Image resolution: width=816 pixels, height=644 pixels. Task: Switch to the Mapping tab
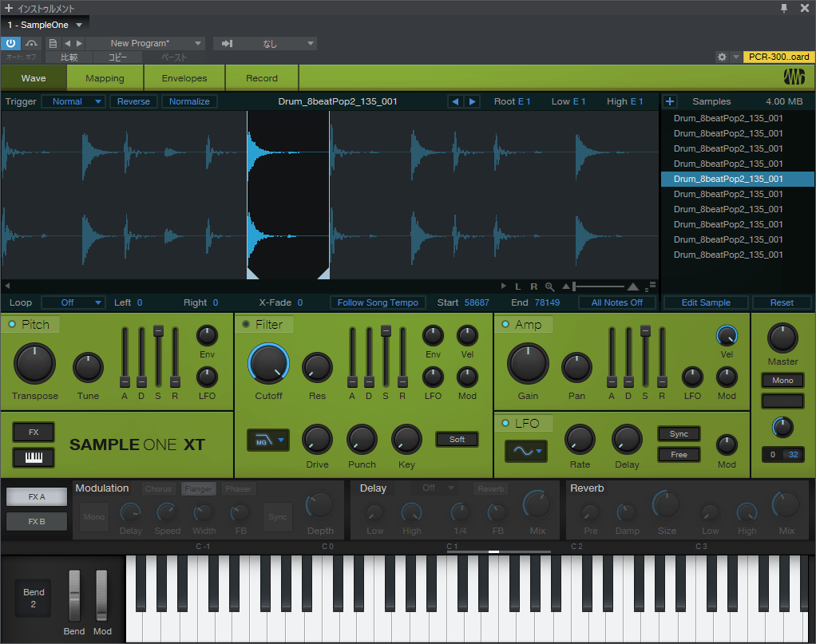[x=105, y=78]
